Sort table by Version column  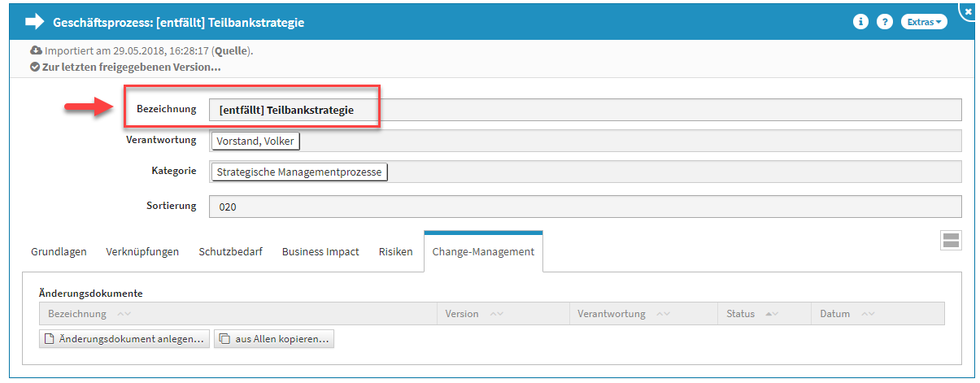pos(495,314)
